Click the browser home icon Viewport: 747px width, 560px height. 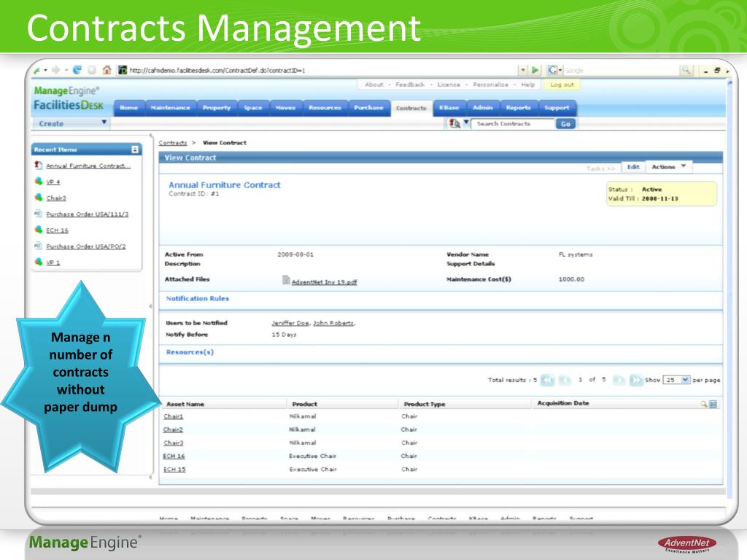point(107,70)
